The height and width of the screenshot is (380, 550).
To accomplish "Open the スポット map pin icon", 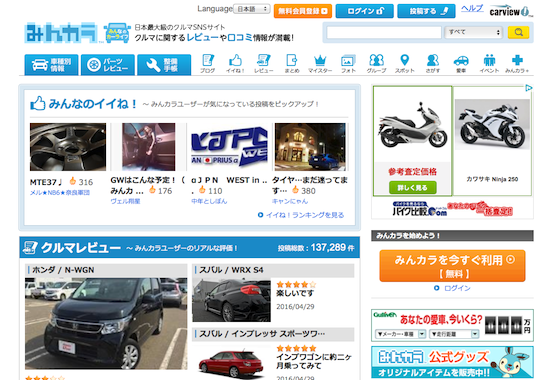I will click(404, 64).
